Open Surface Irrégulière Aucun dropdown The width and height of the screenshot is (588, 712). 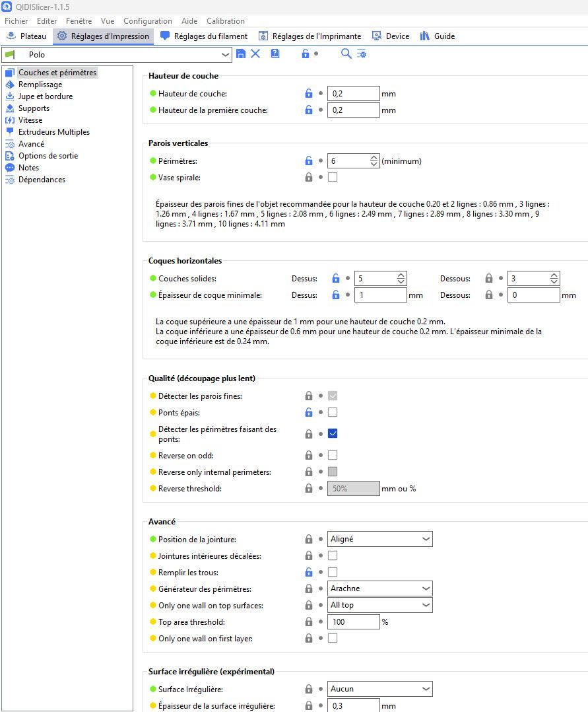[379, 689]
